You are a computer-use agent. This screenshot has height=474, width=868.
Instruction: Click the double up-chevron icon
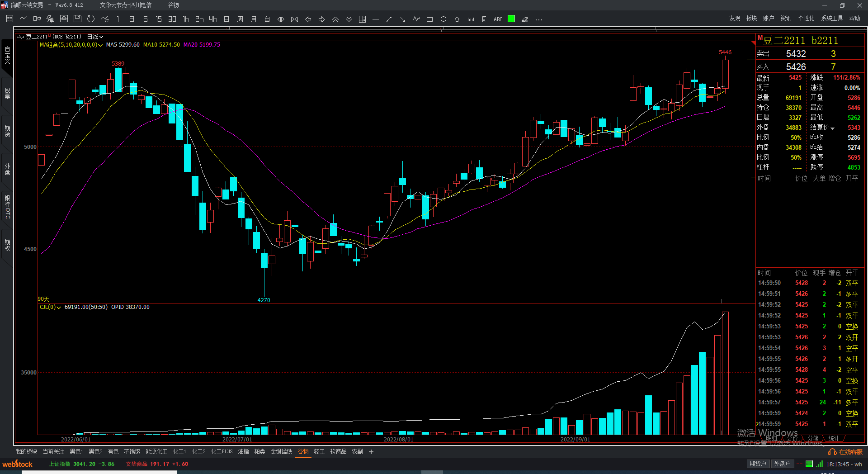click(x=335, y=19)
